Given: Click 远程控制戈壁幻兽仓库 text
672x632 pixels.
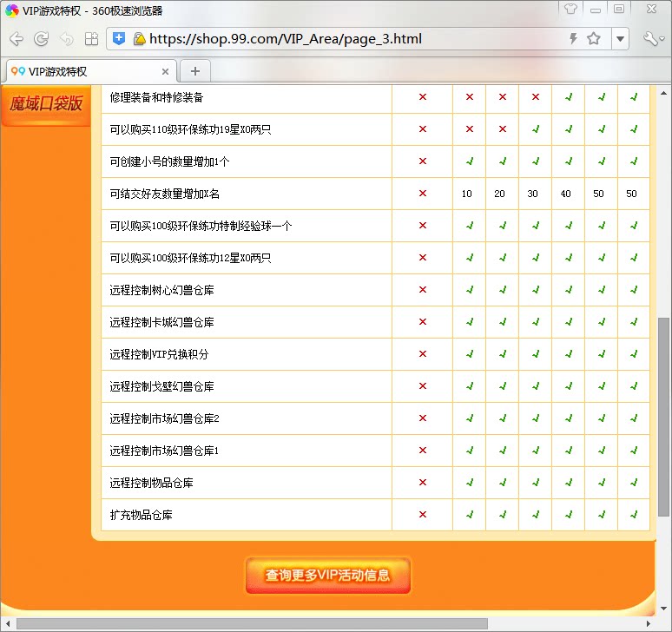Looking at the screenshot, I should click(161, 386).
